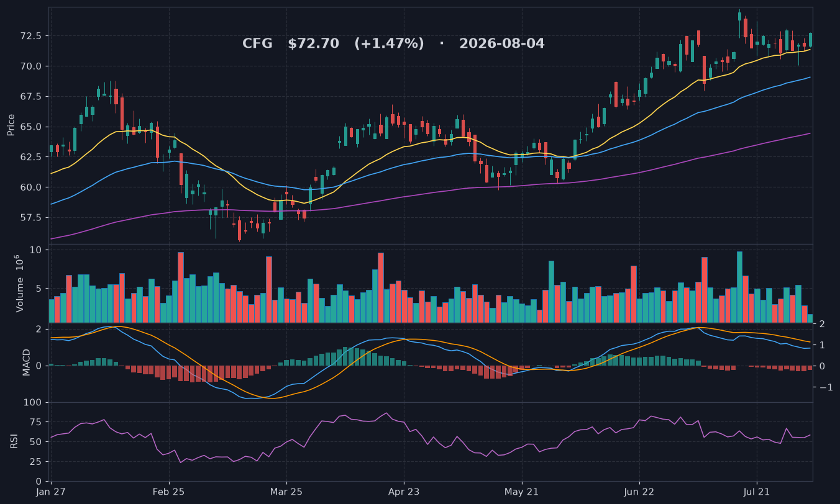Click the (+1.47%) change value

click(389, 44)
